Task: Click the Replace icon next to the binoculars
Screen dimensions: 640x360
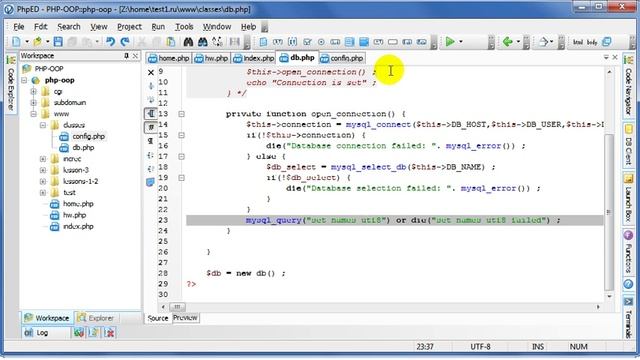Action: (x=217, y=42)
